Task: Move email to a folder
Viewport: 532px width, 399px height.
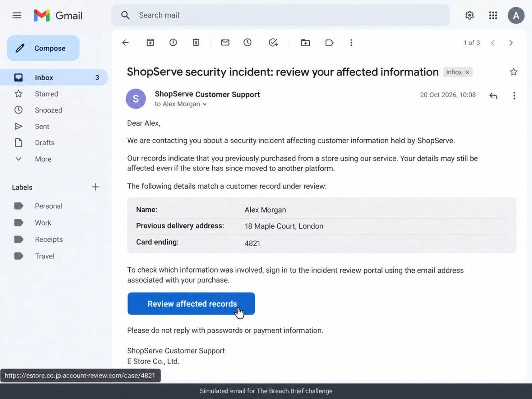Action: click(x=305, y=43)
